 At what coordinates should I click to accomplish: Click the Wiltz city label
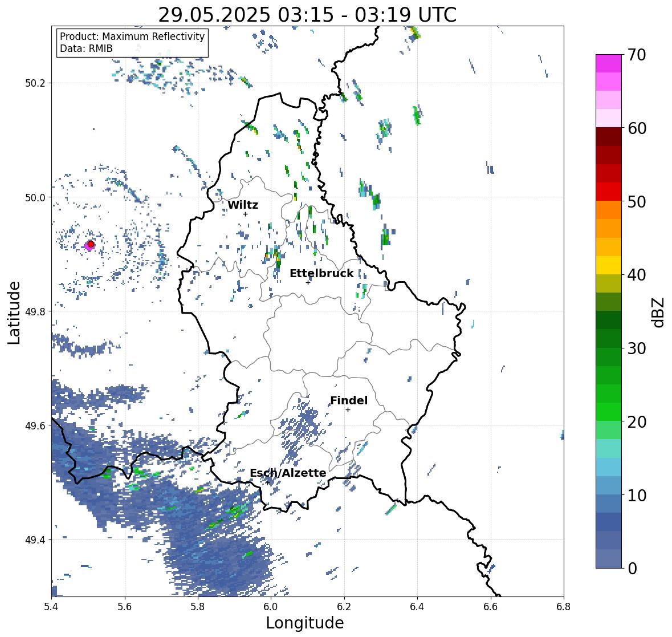click(x=243, y=205)
